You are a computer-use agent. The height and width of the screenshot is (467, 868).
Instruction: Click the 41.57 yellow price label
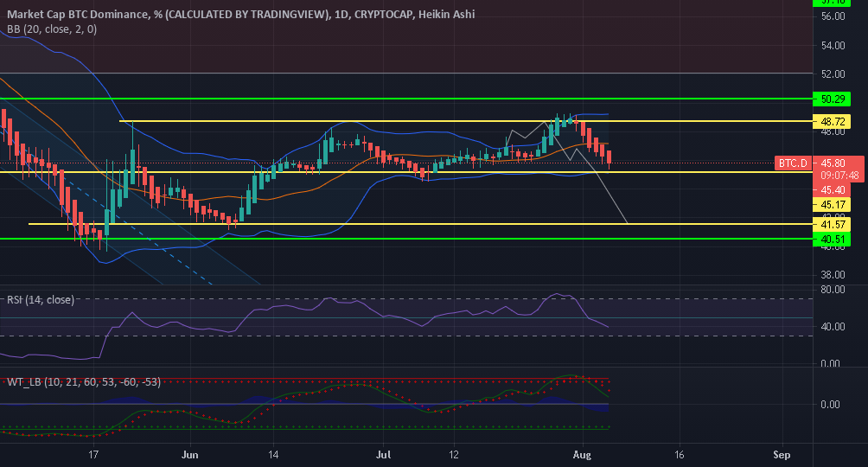pos(832,224)
